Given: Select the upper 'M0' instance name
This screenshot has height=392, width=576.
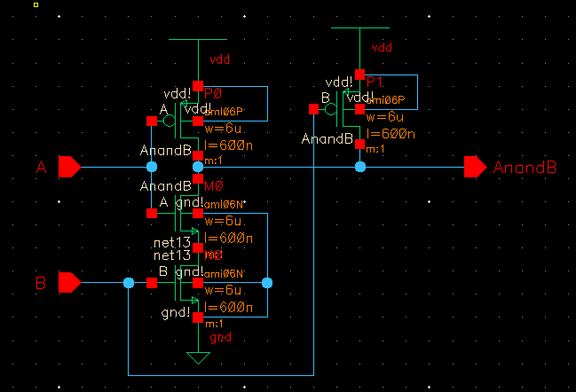Looking at the screenshot, I should tap(214, 186).
